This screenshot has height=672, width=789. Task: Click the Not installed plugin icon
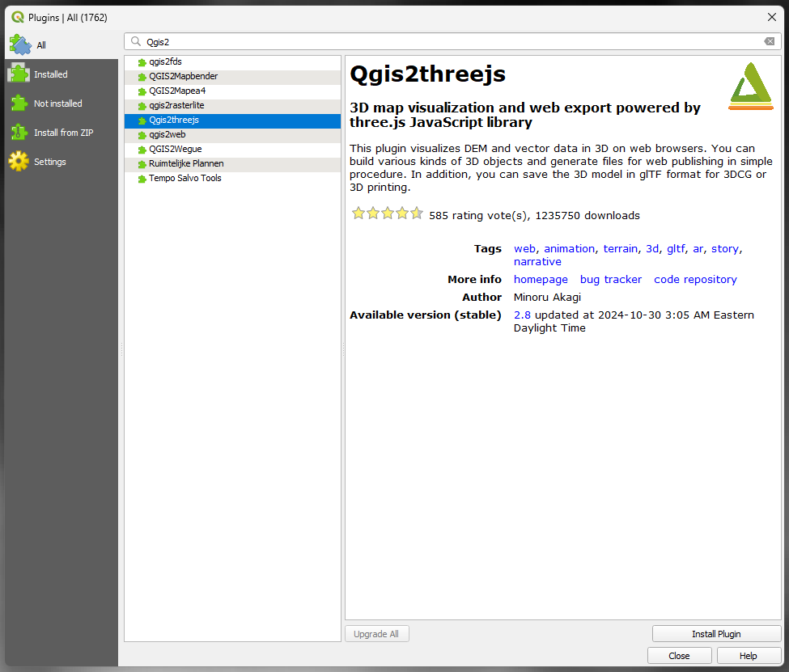coord(19,104)
